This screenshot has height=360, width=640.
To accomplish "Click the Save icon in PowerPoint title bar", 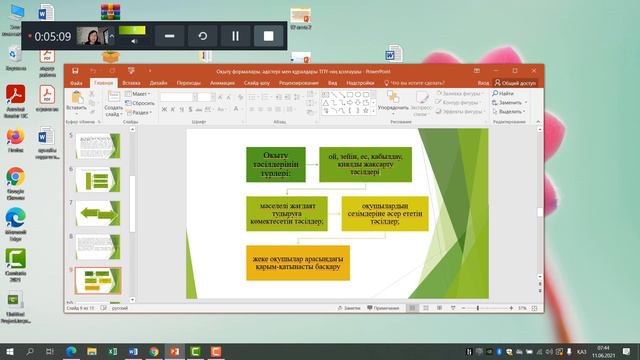I will coord(75,71).
